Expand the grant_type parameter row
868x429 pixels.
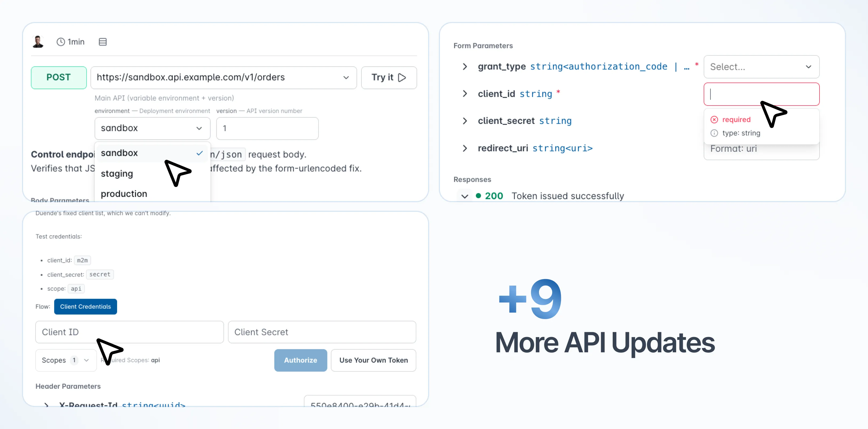465,66
